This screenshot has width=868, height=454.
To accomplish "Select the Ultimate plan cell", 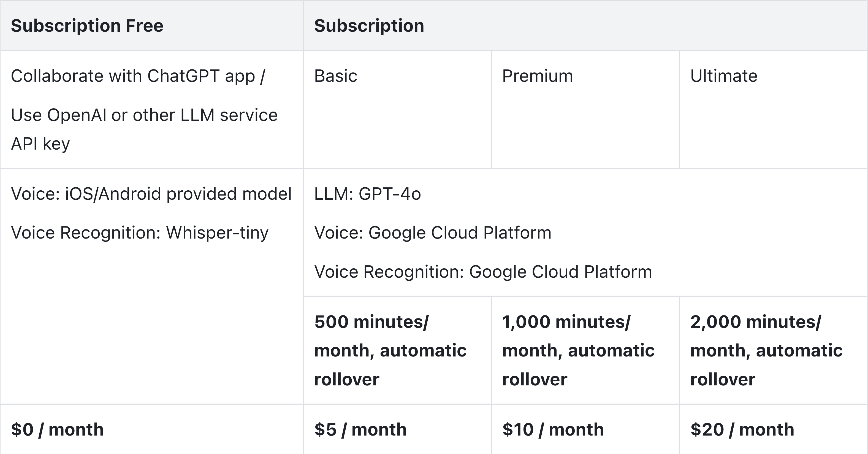I will [x=774, y=110].
